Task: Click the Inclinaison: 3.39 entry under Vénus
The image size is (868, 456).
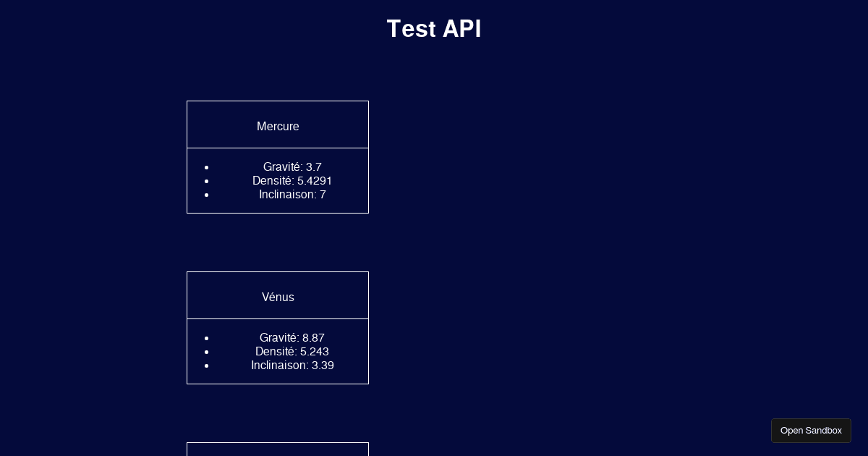Action: pos(292,366)
